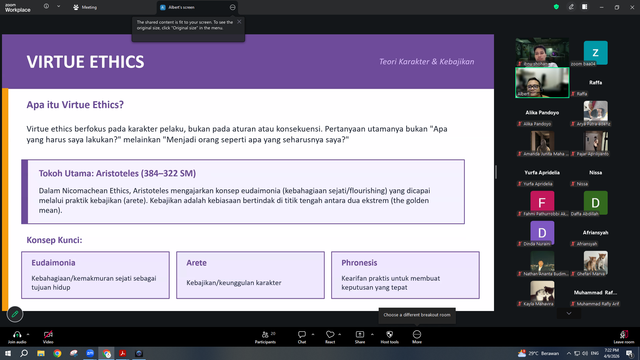Screen dimensions: 640x360
Task: Expand audio options arrow beside Join audio
Action: click(x=28, y=334)
